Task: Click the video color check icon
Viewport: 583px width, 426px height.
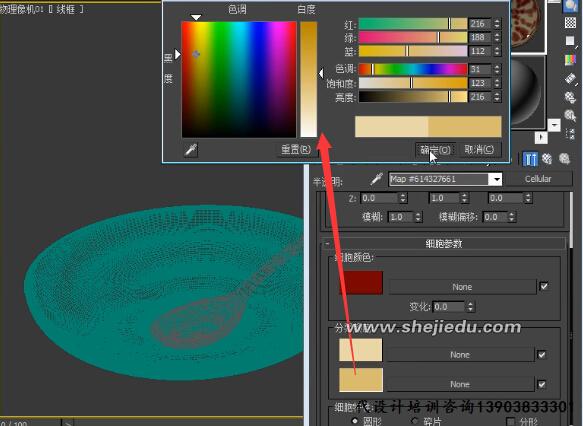Action: coord(570,59)
